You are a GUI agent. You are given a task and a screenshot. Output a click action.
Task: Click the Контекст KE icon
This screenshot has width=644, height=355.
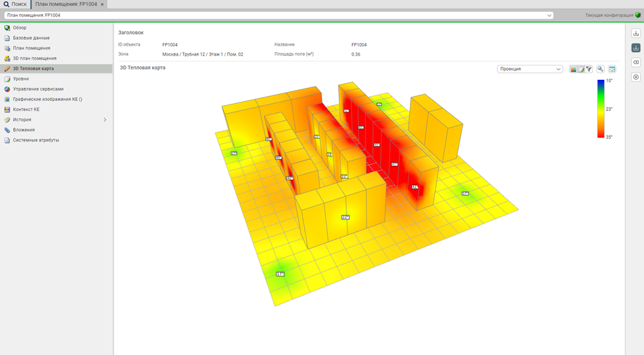point(7,110)
